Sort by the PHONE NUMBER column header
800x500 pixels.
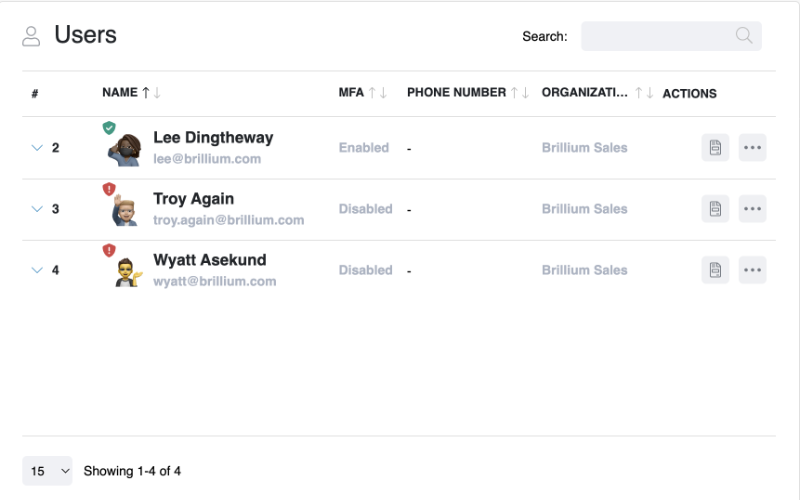tap(456, 92)
